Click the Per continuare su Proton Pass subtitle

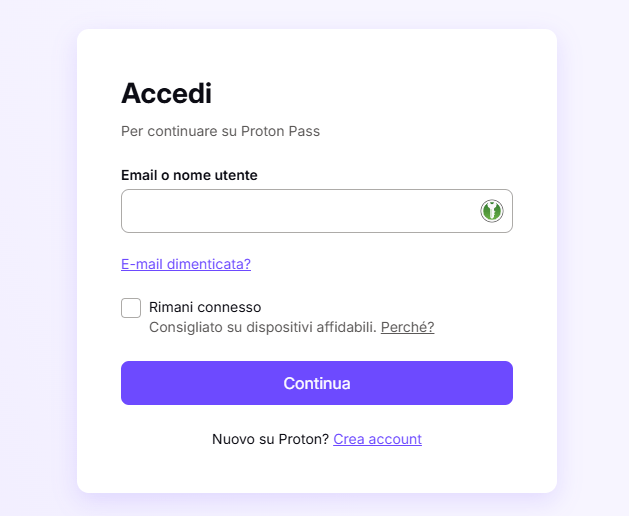220,131
